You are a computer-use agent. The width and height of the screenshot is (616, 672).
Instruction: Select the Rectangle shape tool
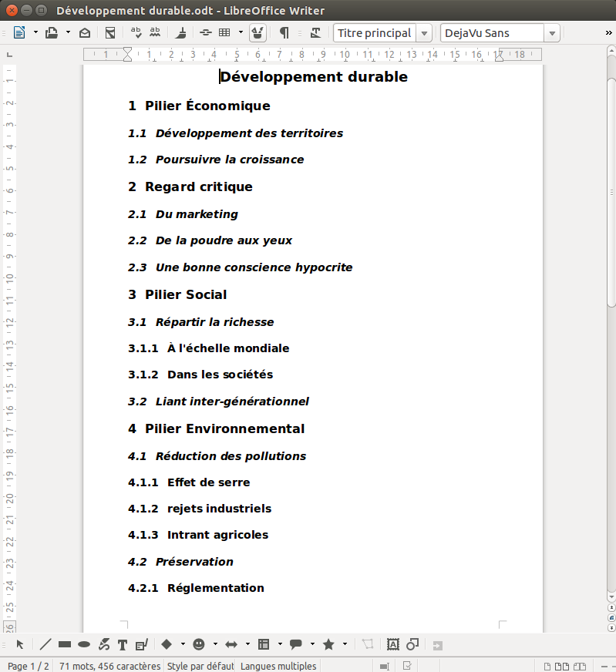point(65,644)
